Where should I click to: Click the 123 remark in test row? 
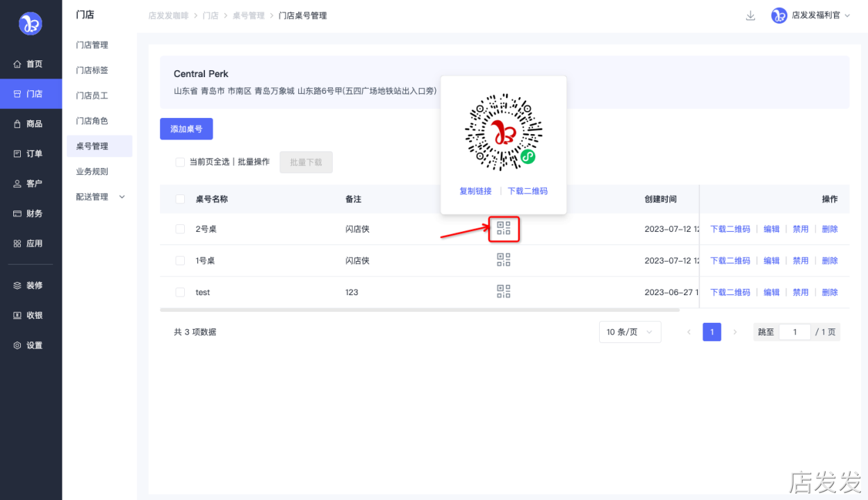pyautogui.click(x=352, y=292)
